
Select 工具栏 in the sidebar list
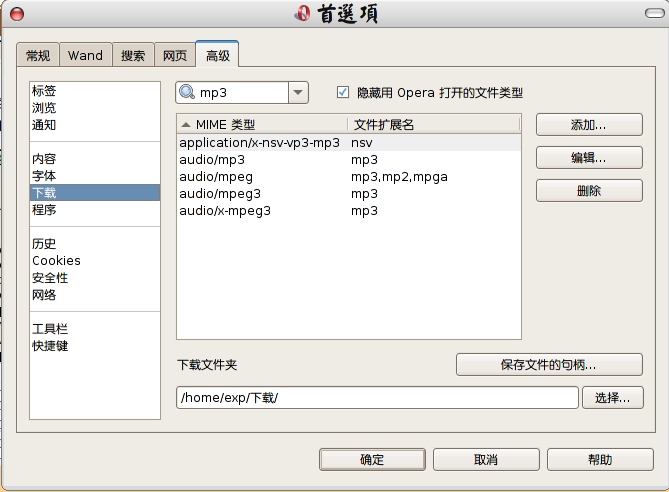[x=95, y=329]
